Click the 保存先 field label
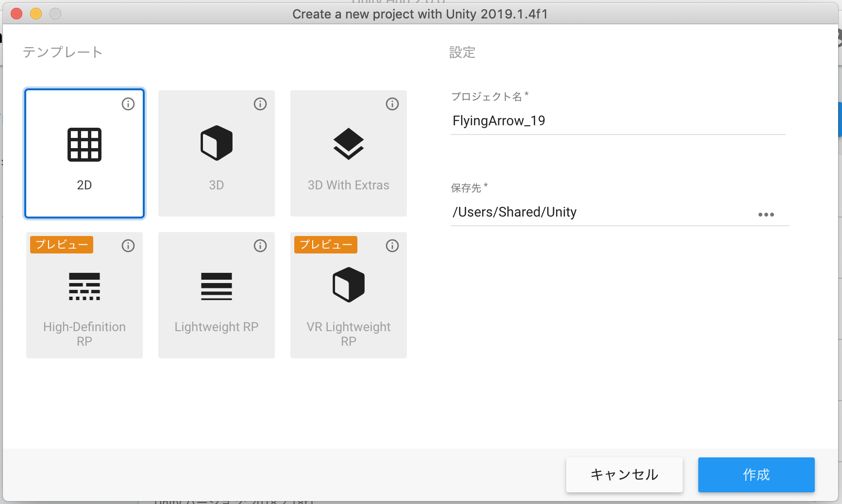Screen dimensions: 842x504 point(469,187)
